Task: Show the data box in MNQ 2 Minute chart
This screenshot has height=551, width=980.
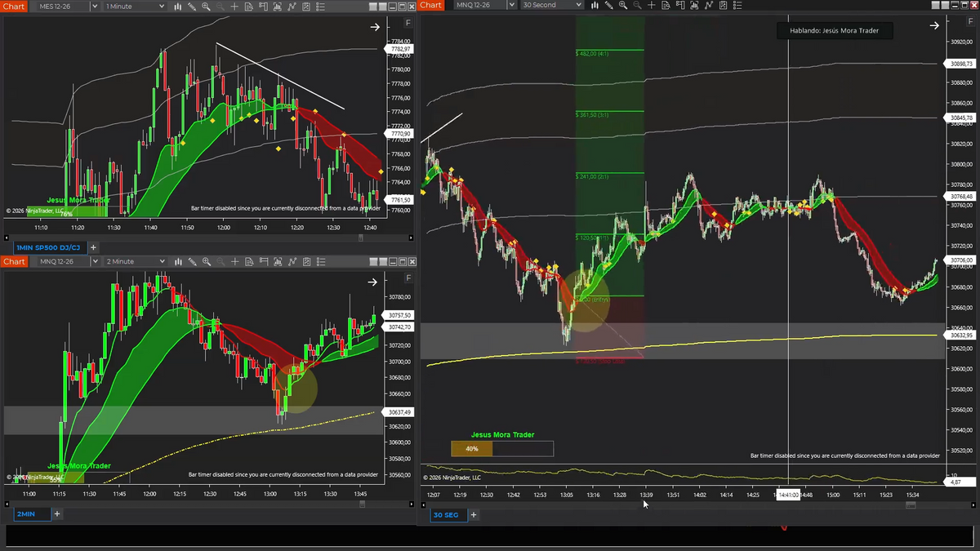Action: point(249,261)
